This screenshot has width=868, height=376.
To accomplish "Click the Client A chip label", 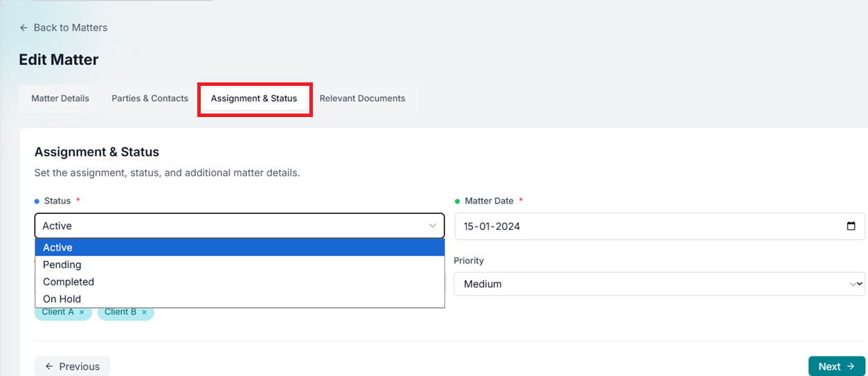I will click(57, 312).
